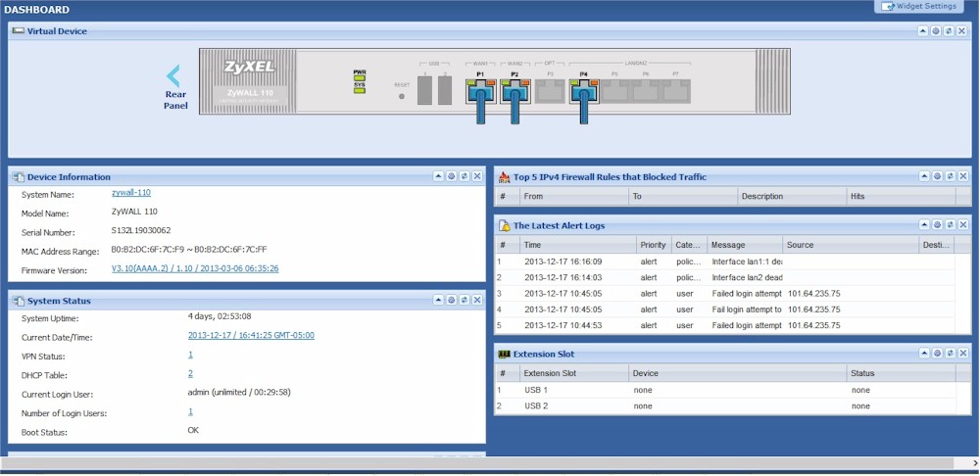Refresh the Virtual Device panel
The width and height of the screenshot is (980, 476).
[949, 30]
